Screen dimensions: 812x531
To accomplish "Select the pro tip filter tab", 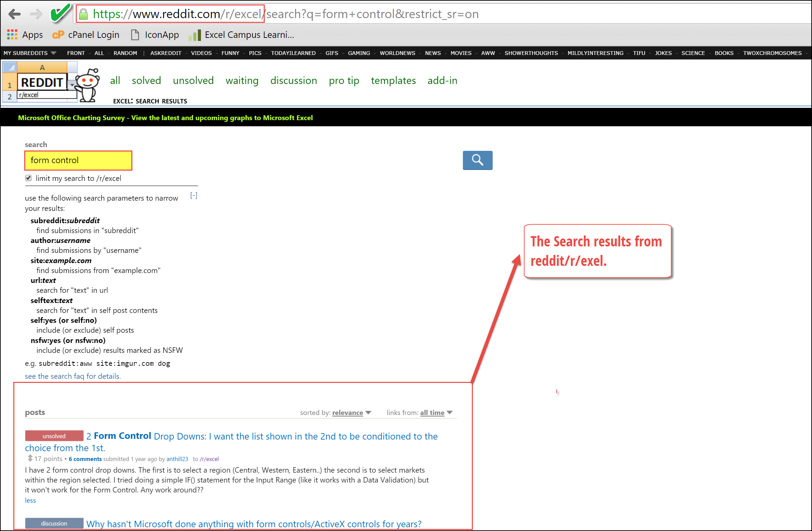I will click(x=344, y=81).
